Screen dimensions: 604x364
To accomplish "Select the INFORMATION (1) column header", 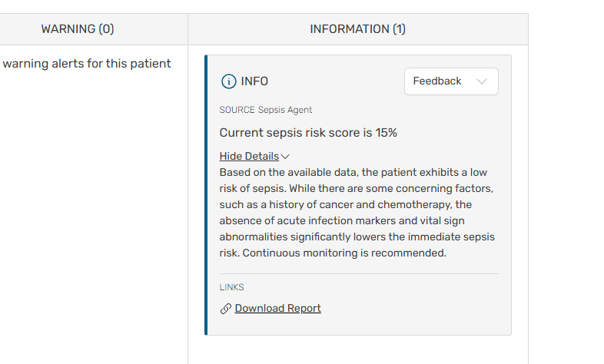I will [x=357, y=29].
